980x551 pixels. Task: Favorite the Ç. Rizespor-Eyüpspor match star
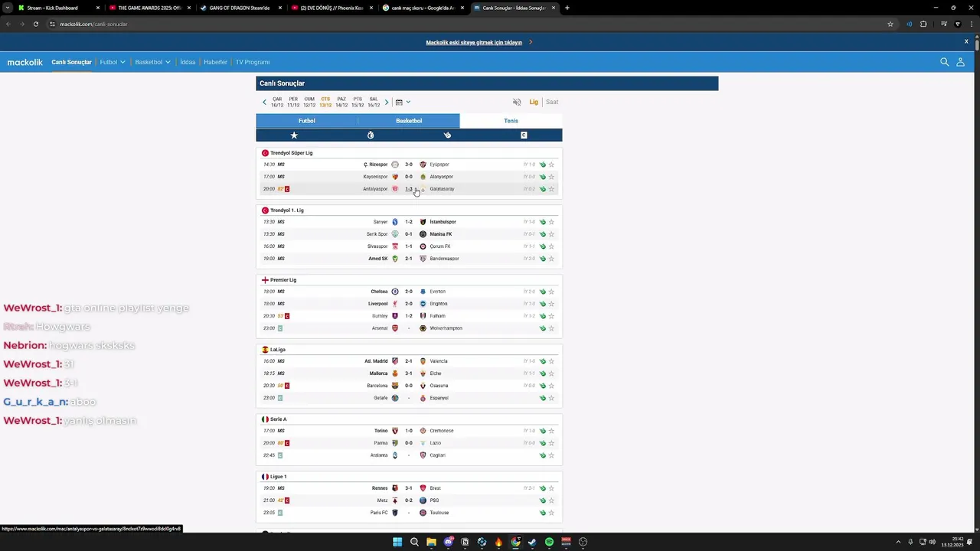(x=551, y=165)
